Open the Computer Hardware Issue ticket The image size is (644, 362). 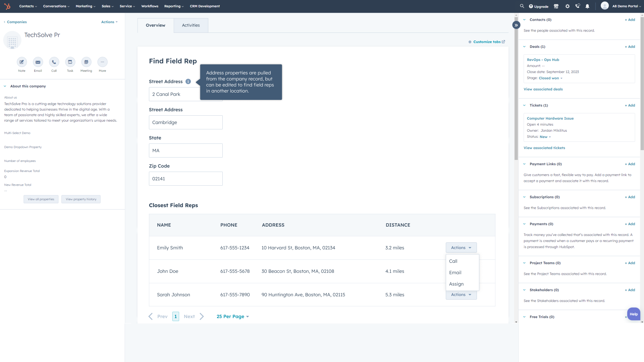coord(550,118)
